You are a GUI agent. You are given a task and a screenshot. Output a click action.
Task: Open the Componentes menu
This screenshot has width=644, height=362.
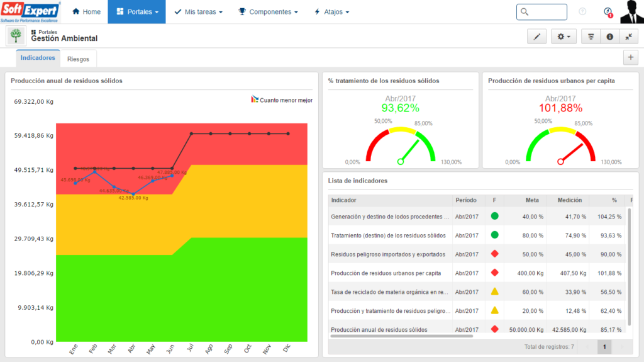click(x=268, y=12)
